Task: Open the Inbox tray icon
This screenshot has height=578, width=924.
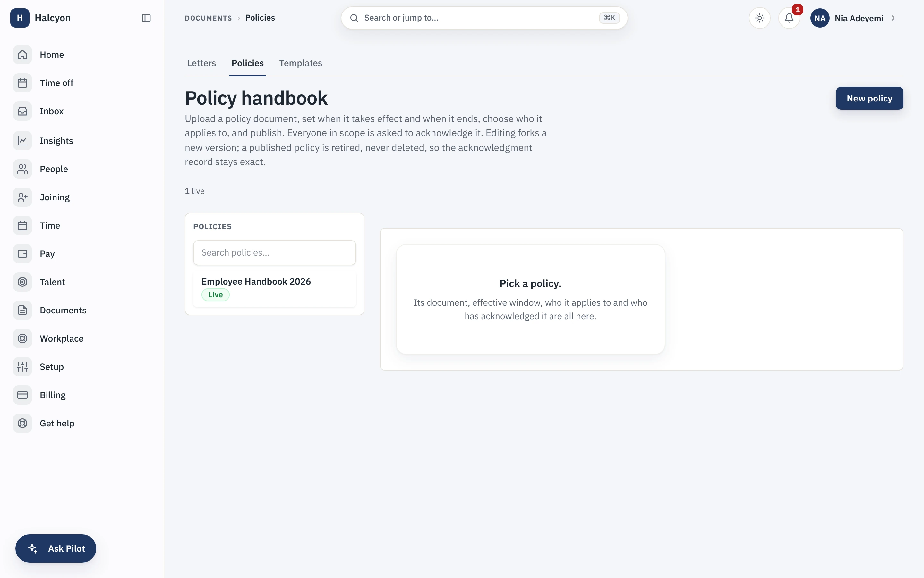Action: point(22,111)
